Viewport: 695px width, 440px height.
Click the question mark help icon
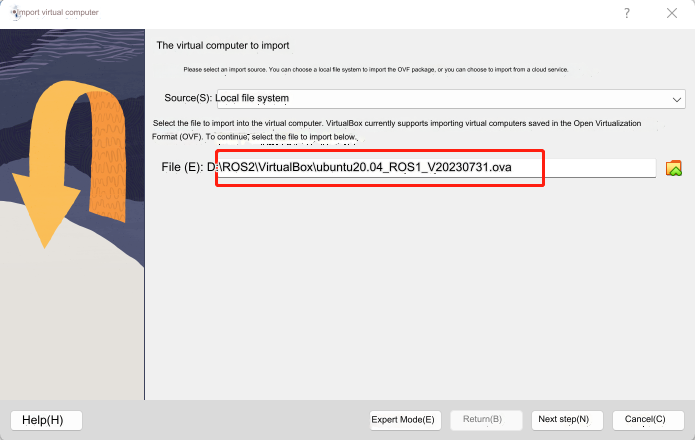point(626,13)
